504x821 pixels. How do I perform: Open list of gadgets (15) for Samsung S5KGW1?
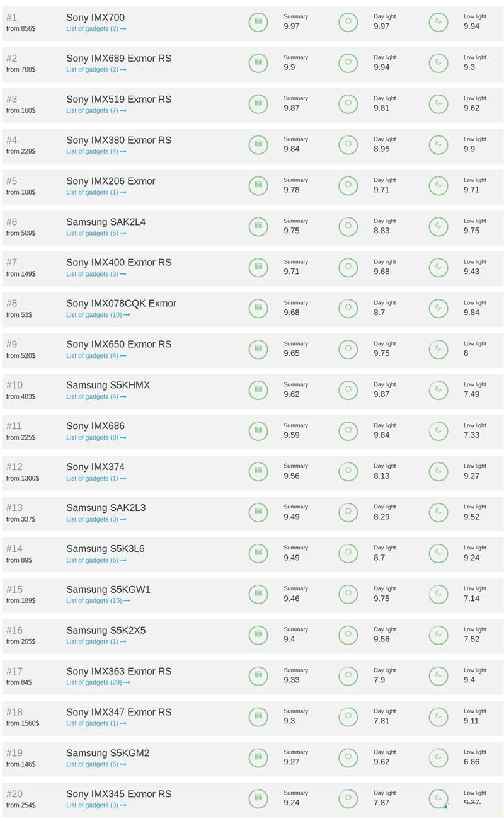[98, 600]
